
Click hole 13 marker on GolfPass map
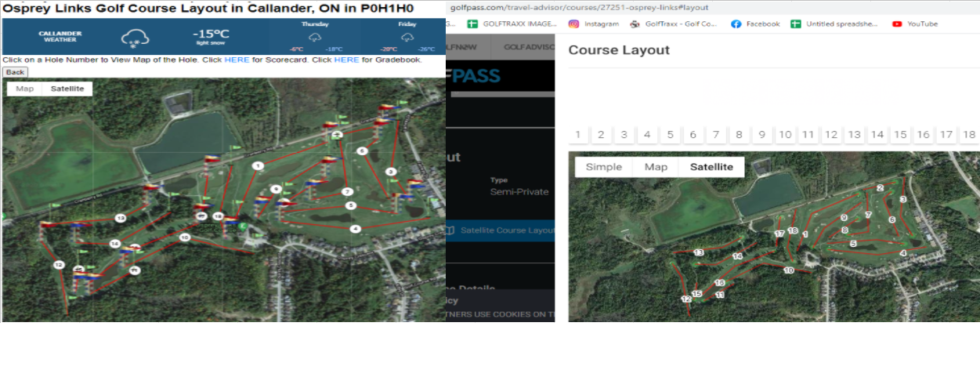point(699,252)
